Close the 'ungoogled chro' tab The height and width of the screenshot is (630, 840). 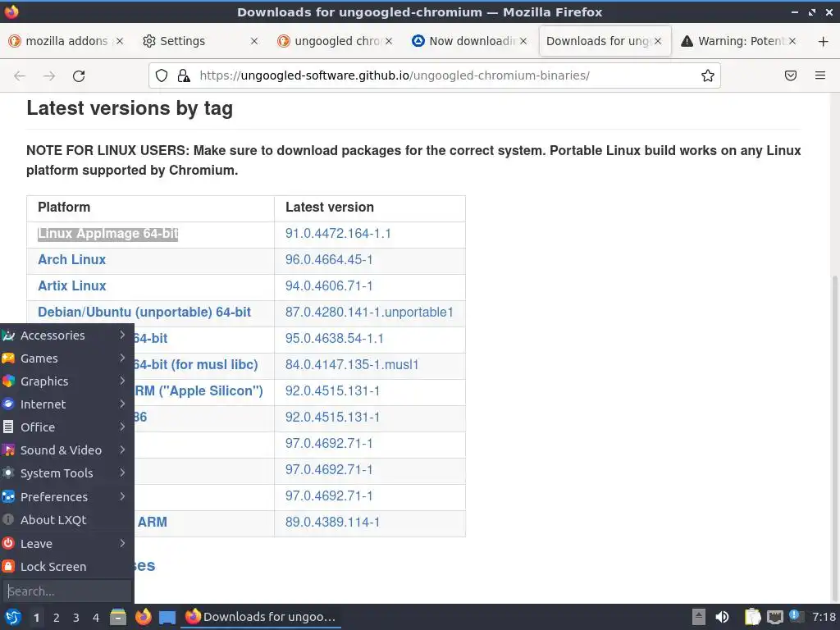coord(389,41)
